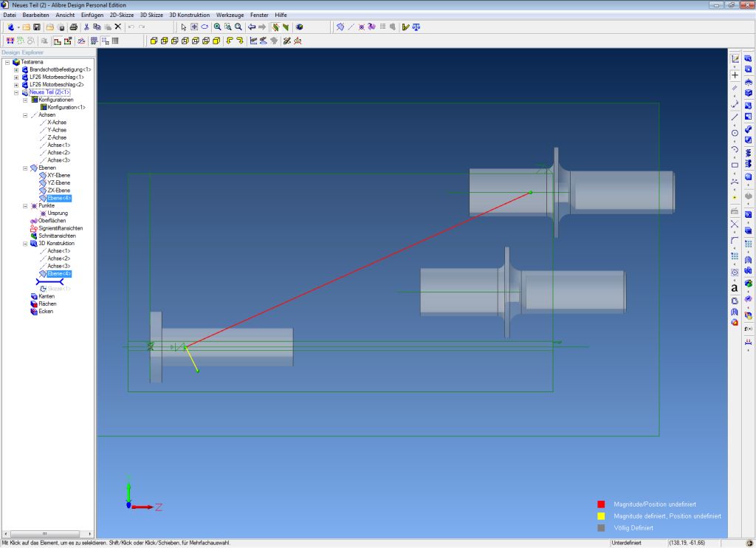Click the measure tool scales icon
Screen dimensions: 756x548
[416, 27]
